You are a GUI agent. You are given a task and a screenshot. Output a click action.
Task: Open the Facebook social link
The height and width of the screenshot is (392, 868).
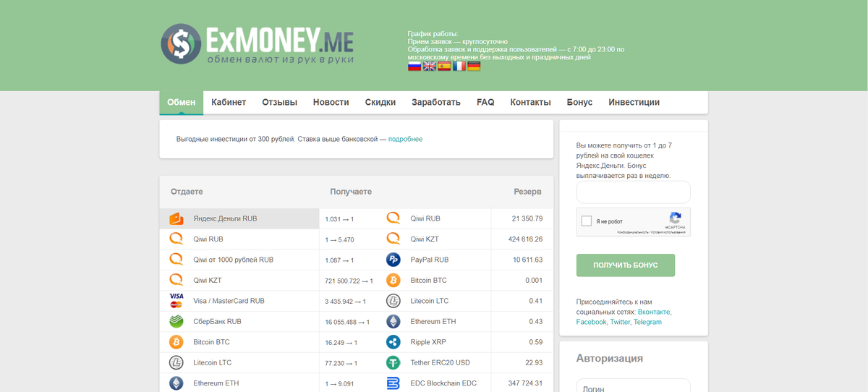pos(591,322)
